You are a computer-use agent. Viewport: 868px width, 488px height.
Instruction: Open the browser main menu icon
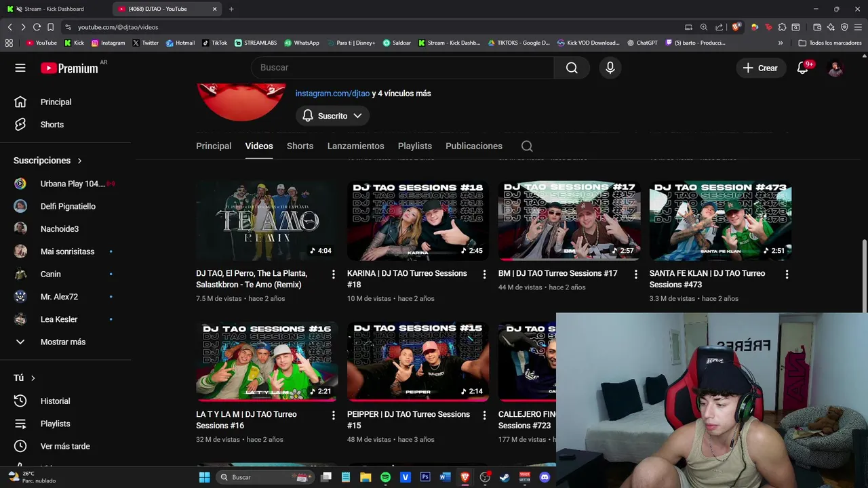click(x=858, y=27)
